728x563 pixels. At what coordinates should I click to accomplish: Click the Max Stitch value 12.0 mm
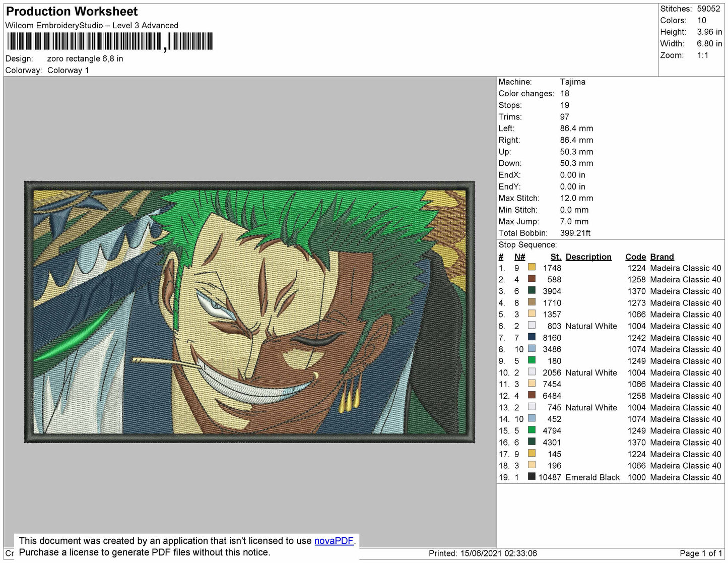577,198
